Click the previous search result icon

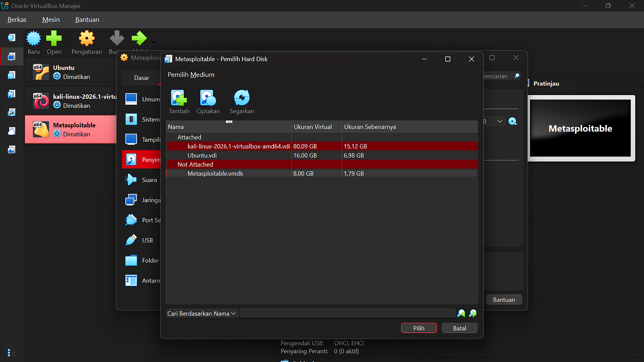pyautogui.click(x=461, y=313)
